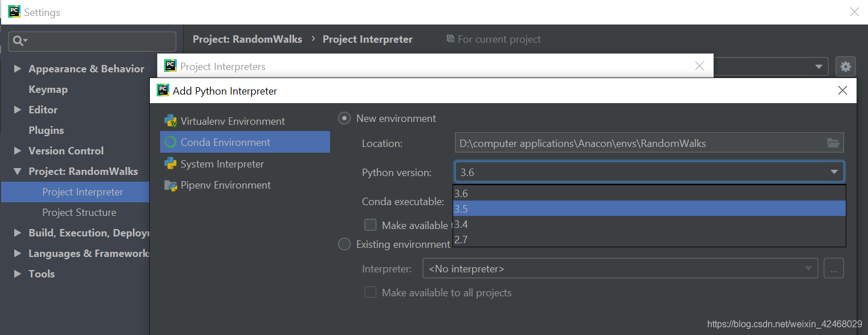Check Make available checkbox under Conda executable

[x=370, y=225]
